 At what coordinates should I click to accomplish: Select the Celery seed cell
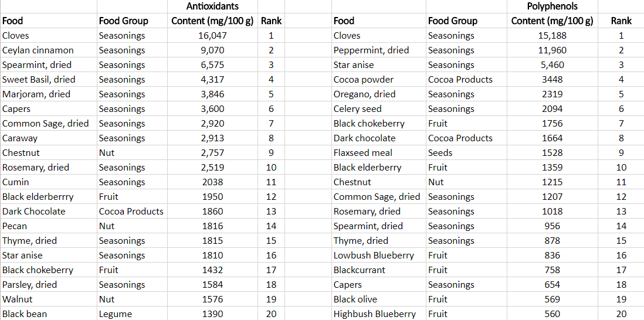coord(379,109)
